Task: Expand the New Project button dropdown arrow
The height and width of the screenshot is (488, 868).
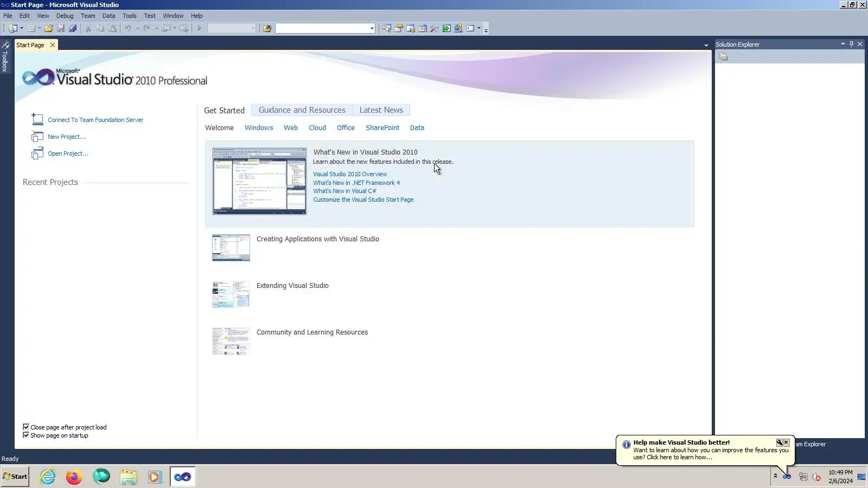Action: (x=22, y=28)
